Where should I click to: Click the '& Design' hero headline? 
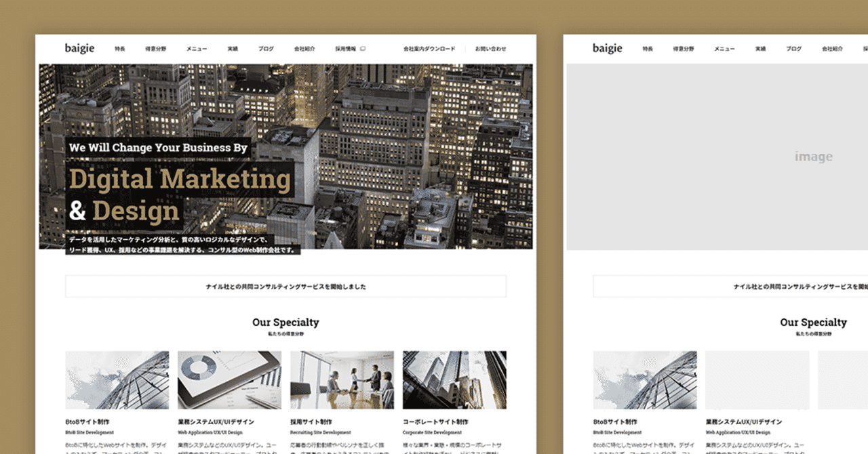[124, 211]
